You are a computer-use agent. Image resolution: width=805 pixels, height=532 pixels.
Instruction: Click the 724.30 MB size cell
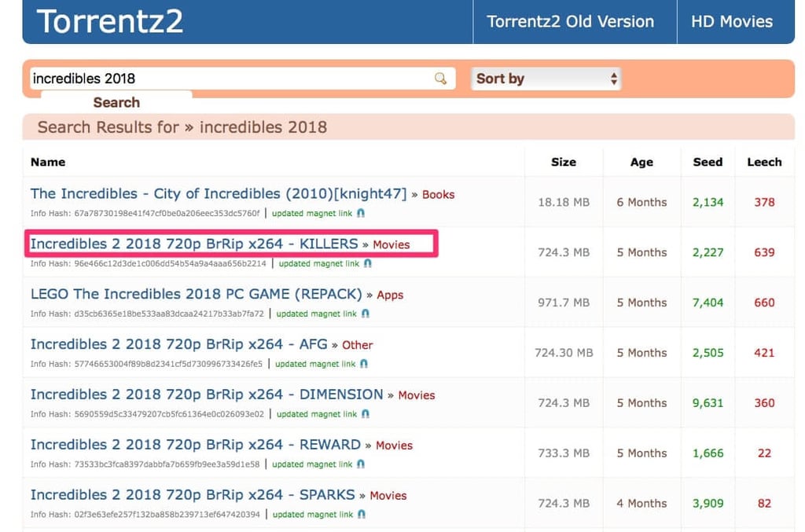tap(564, 353)
